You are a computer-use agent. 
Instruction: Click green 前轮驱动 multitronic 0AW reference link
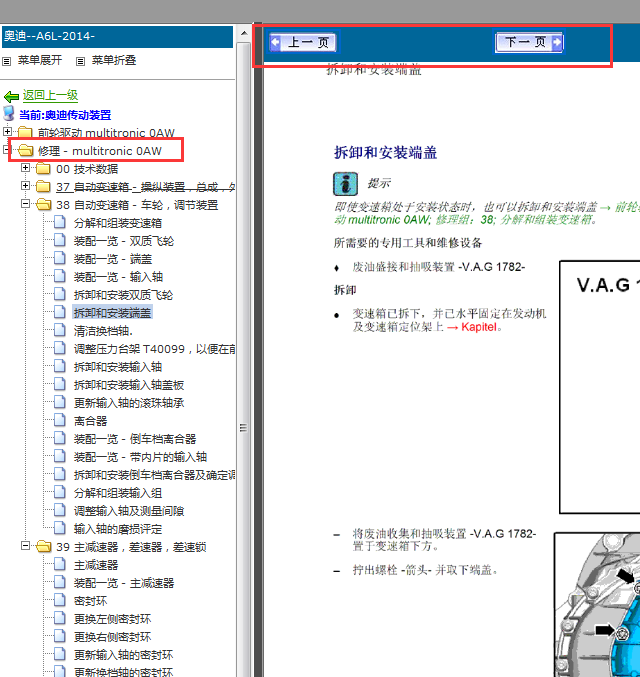pos(487,213)
